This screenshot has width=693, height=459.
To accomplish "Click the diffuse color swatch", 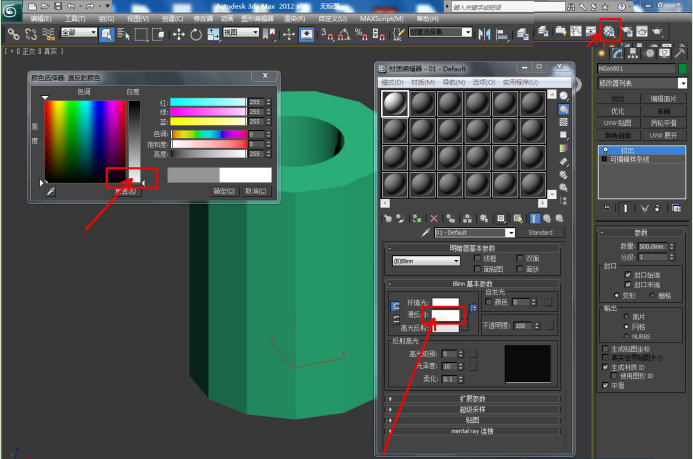I will 447,314.
